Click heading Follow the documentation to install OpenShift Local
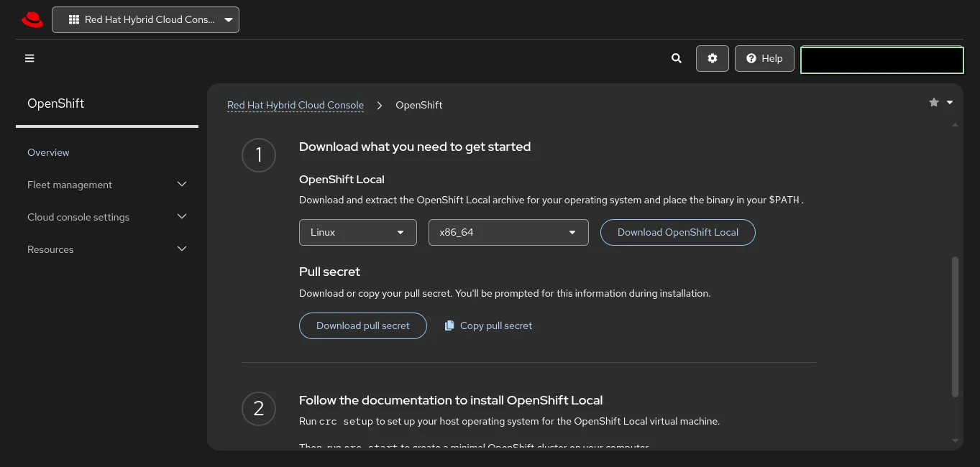 451,400
